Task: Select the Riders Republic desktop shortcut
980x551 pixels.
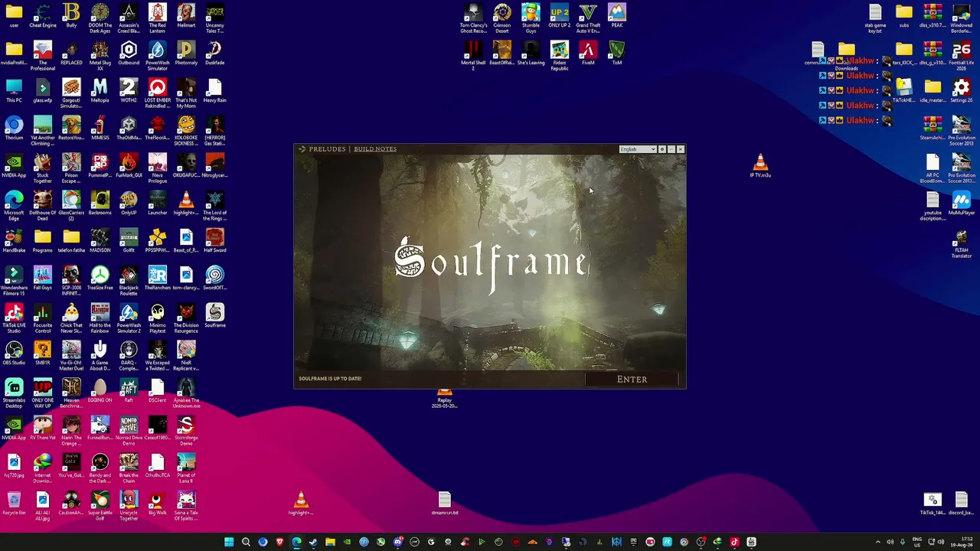Action: click(560, 55)
